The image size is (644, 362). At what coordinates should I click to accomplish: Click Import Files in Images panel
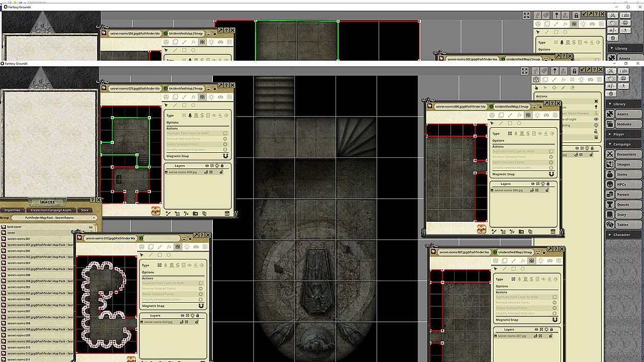(13, 210)
